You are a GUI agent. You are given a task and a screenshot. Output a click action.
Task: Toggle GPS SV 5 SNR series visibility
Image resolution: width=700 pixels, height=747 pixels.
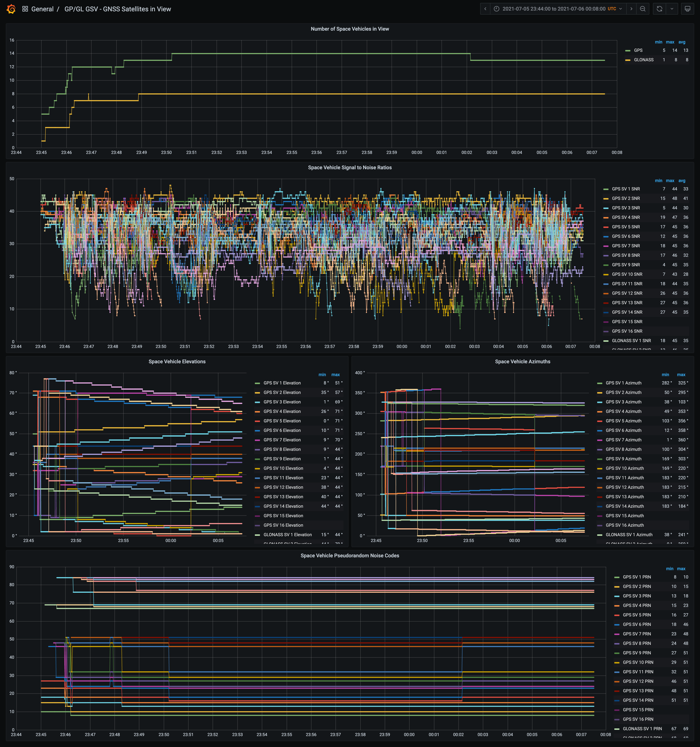626,227
